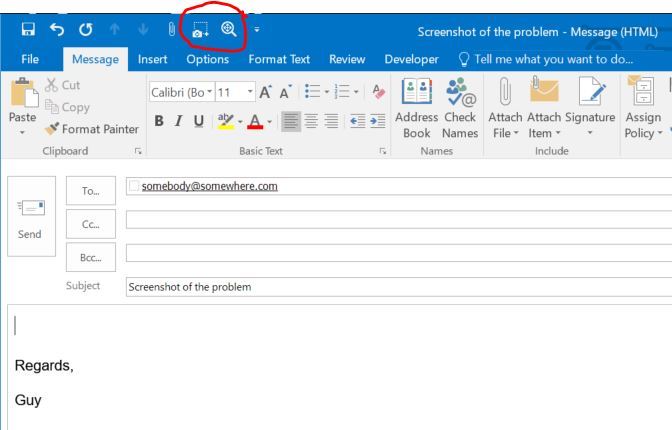Click into the Cc input field
Viewport: 672px width, 430px height.
[399, 220]
